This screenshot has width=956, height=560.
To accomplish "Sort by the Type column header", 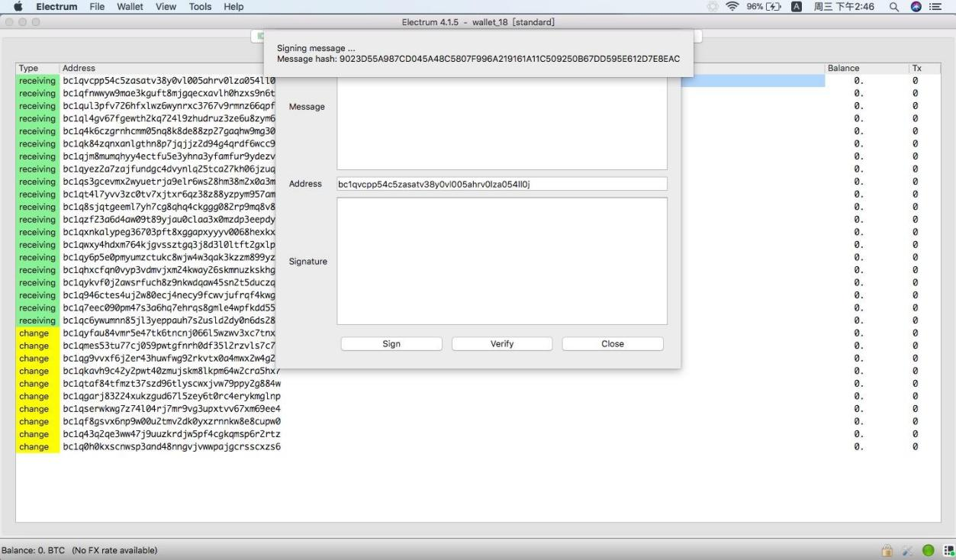I will [37, 68].
